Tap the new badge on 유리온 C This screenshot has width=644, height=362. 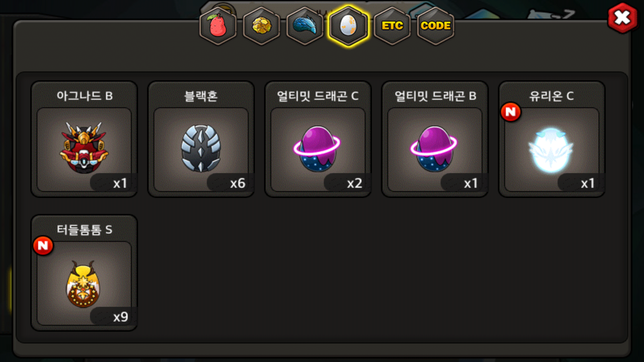click(x=511, y=112)
